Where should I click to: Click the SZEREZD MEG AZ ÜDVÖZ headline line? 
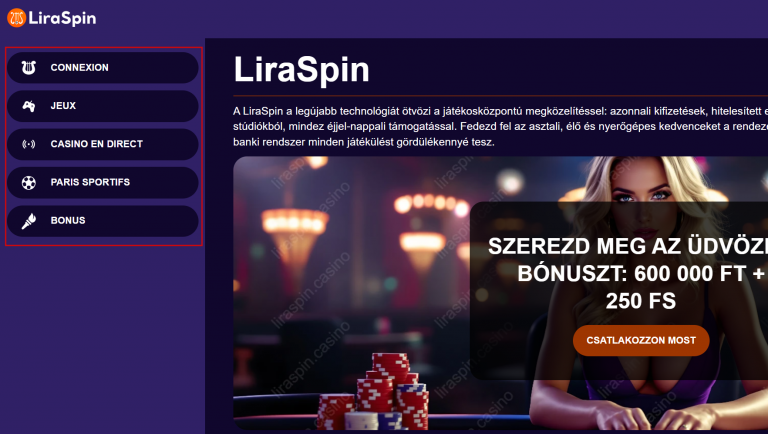[x=628, y=246]
